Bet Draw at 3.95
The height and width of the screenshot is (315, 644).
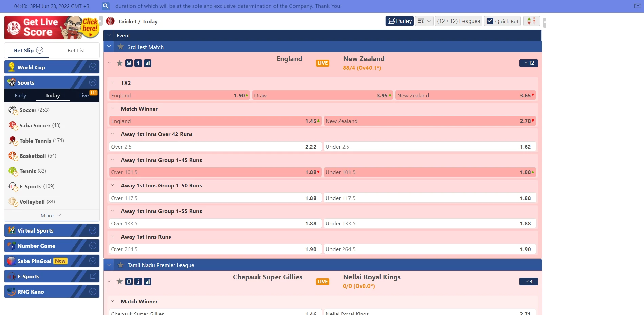pos(323,95)
